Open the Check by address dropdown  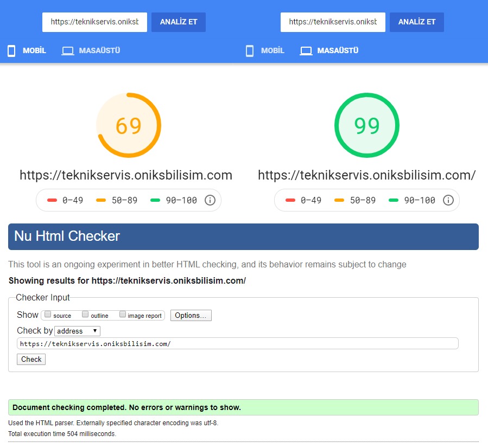pyautogui.click(x=77, y=331)
